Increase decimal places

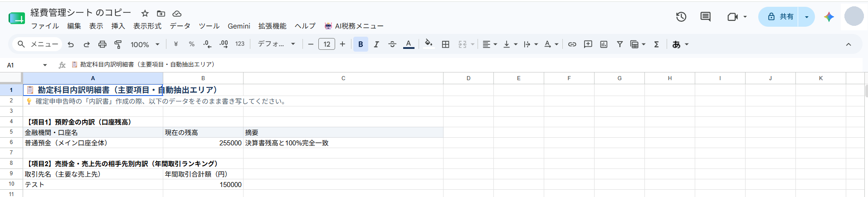[x=224, y=44]
